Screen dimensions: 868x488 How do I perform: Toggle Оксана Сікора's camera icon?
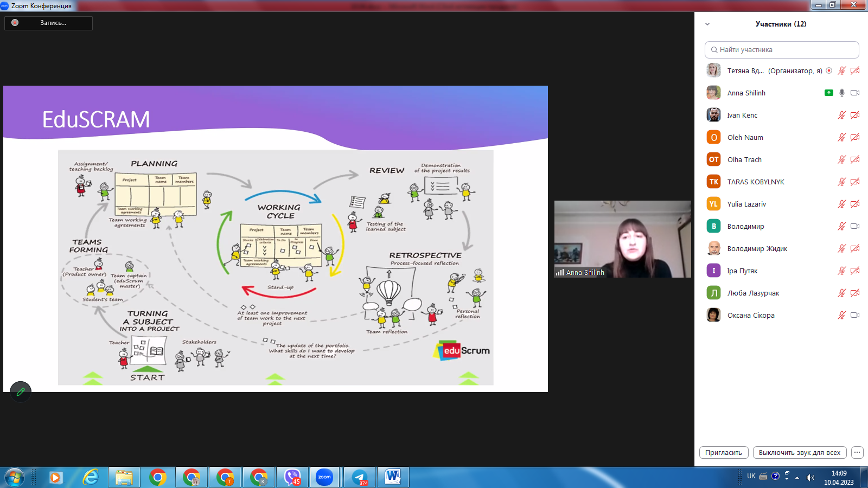(855, 315)
